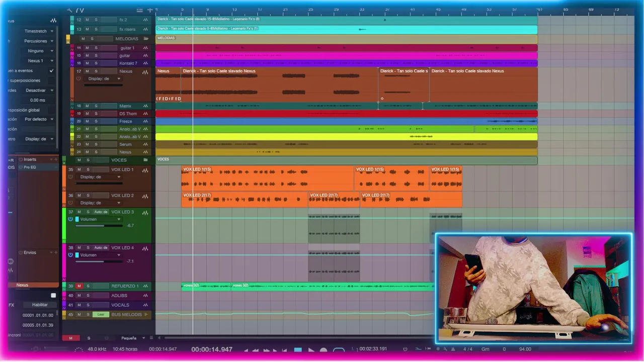This screenshot has width=644, height=362.
Task: Open the Pequeña track size dropdown
Action: coord(133,338)
